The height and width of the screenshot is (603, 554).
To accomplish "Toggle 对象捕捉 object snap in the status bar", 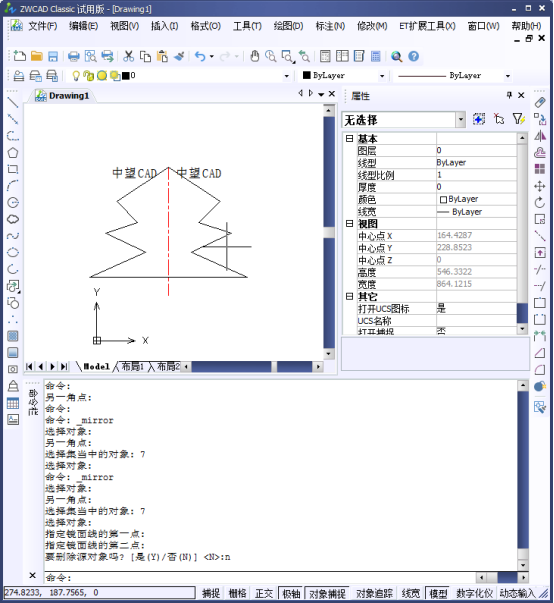I will click(327, 593).
